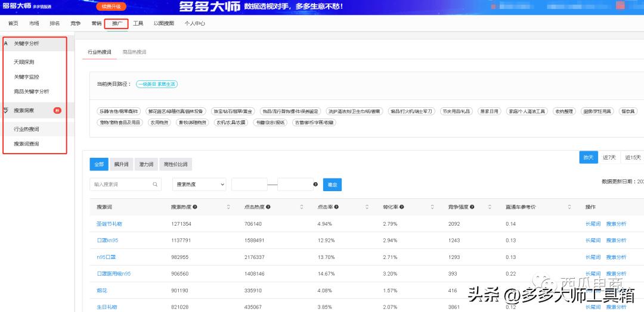Switch to the 商品热搜词 tab
The height and width of the screenshot is (312, 644).
point(134,52)
